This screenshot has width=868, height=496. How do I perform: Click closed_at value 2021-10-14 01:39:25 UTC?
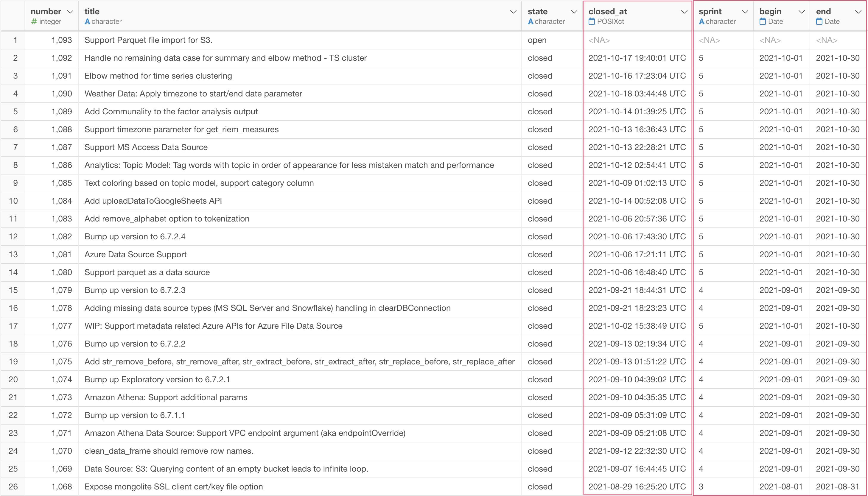click(637, 112)
